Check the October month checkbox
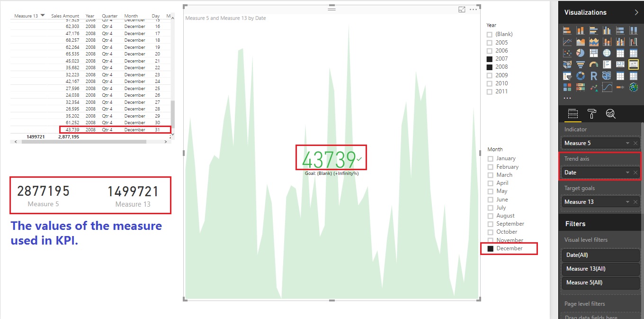Screen dimensions: 644x319 pos(491,232)
